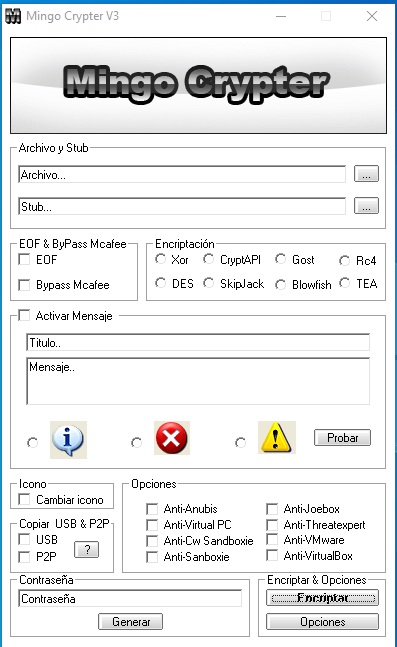Screen dimensions: 397x647
Task: Close the Mingo Crypter V3 window
Action: [x=372, y=16]
